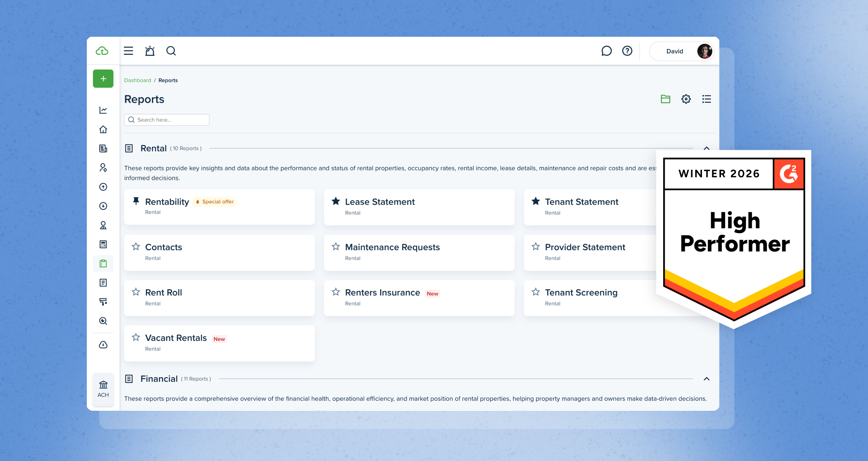Star the Contacts report
868x461 pixels.
coord(136,247)
